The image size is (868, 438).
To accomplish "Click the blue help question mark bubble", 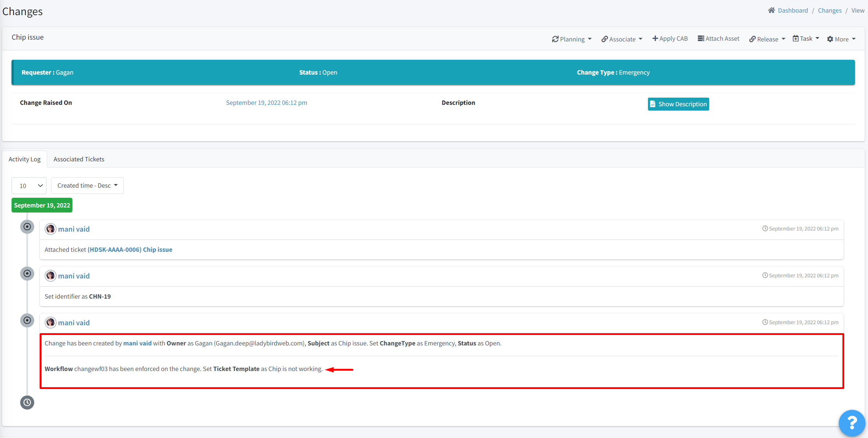I will [x=852, y=423].
